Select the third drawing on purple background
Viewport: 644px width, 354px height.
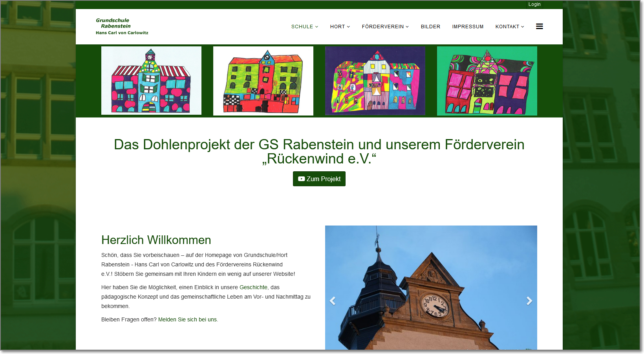click(x=375, y=81)
